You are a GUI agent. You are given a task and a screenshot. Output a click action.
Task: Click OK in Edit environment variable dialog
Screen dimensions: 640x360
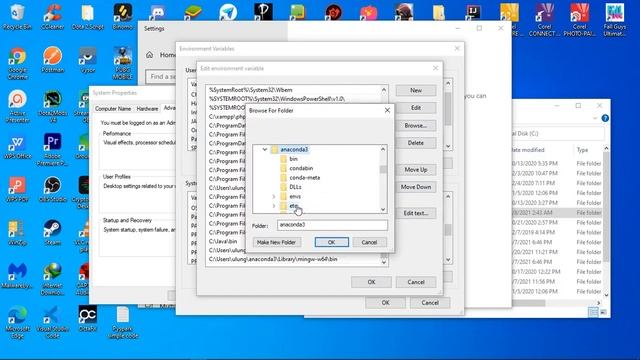[x=371, y=282]
